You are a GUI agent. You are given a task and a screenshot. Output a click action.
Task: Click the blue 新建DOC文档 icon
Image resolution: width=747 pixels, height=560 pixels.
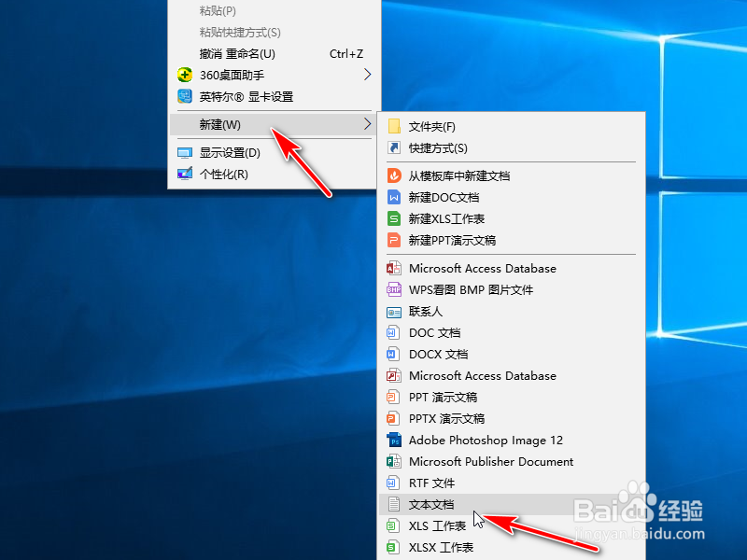point(394,197)
